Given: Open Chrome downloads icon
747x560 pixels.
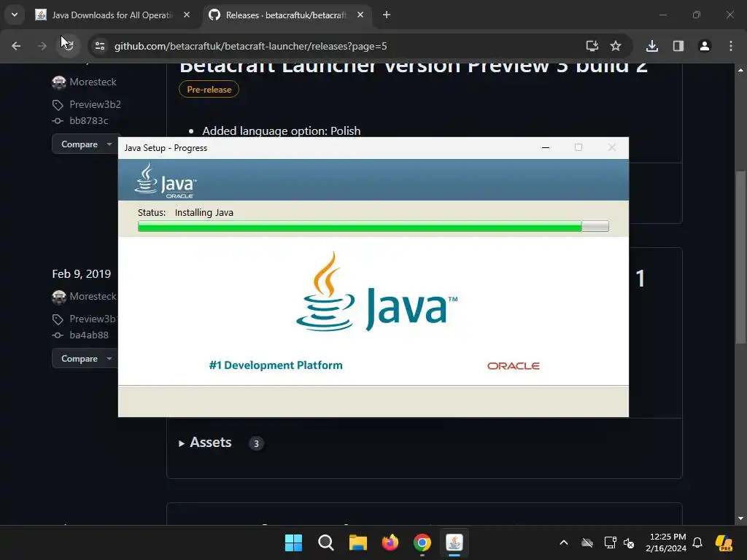Looking at the screenshot, I should coord(652,46).
